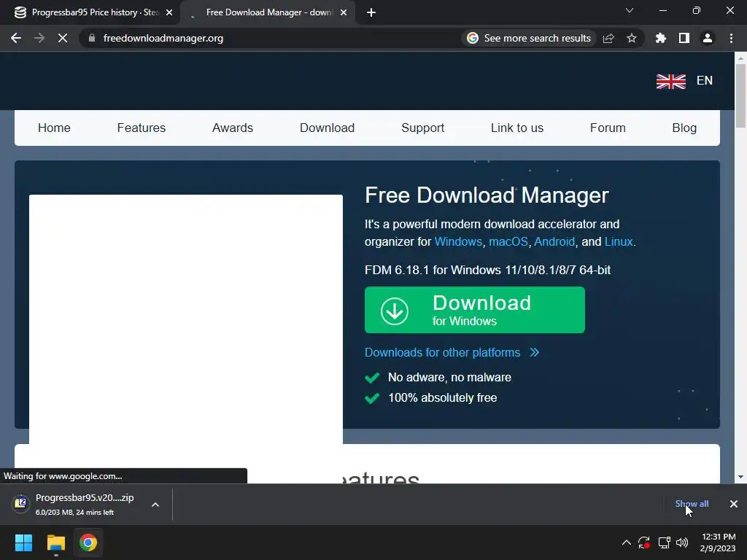Click the UK flag language icon
Screen dimensions: 747x560
(671, 82)
